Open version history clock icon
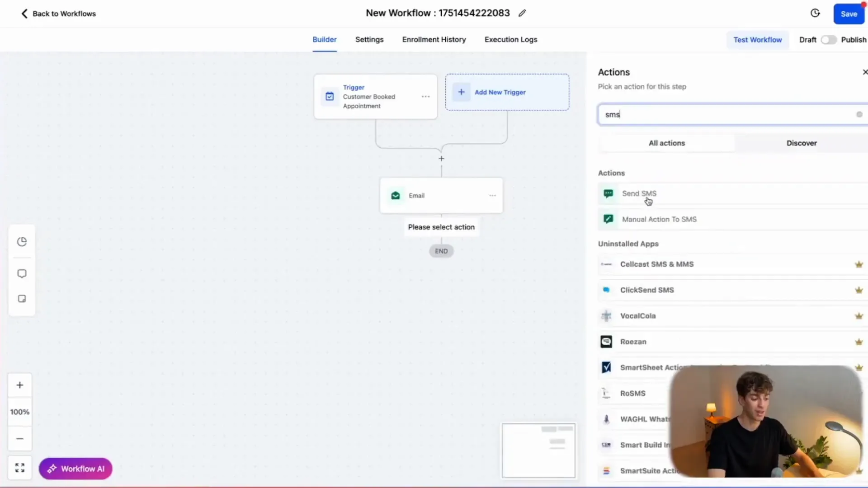The height and width of the screenshot is (488, 868). click(815, 13)
